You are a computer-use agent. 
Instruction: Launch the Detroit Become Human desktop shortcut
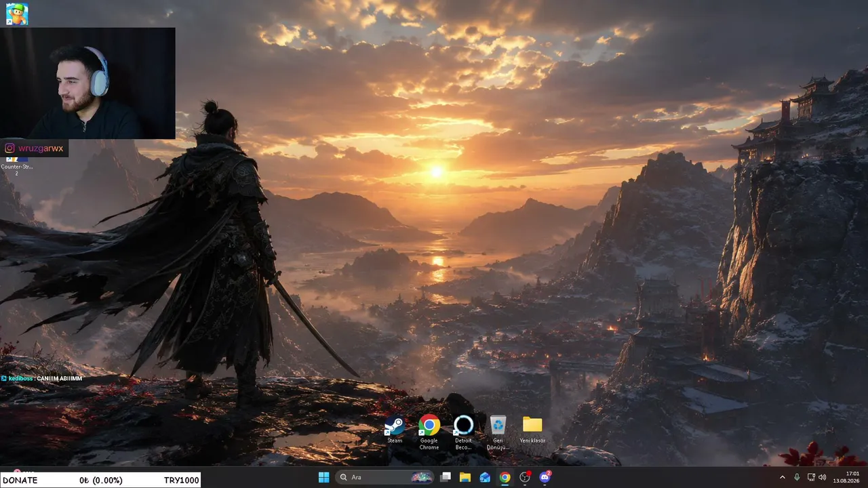point(463,432)
